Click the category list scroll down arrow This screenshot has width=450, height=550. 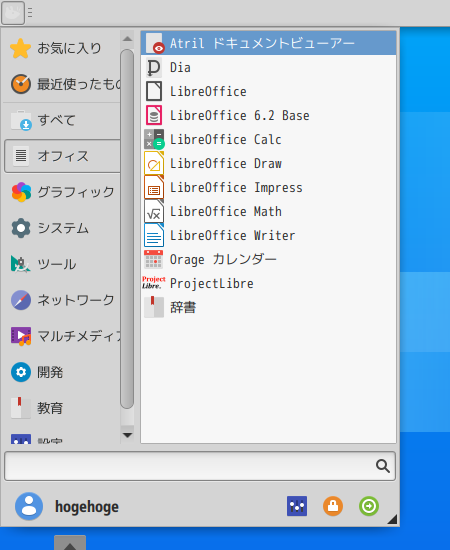pyautogui.click(x=127, y=435)
